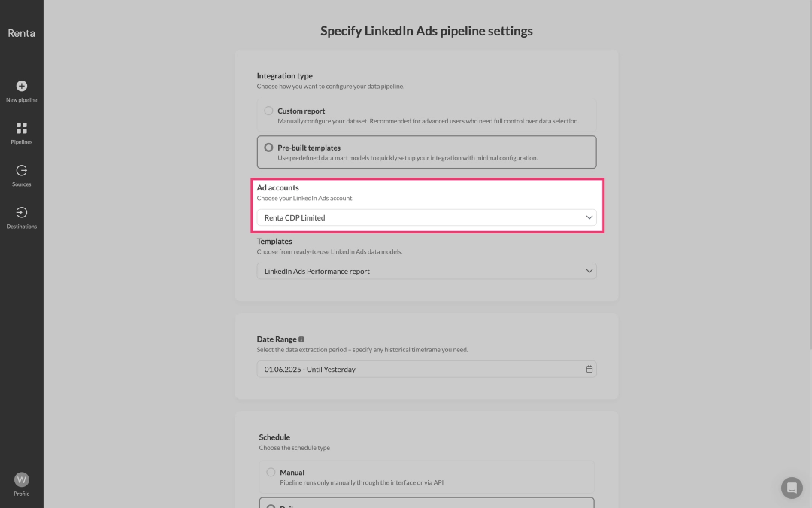Viewport: 812px width, 508px height.
Task: Open the Destinations sidebar icon
Action: click(22, 213)
